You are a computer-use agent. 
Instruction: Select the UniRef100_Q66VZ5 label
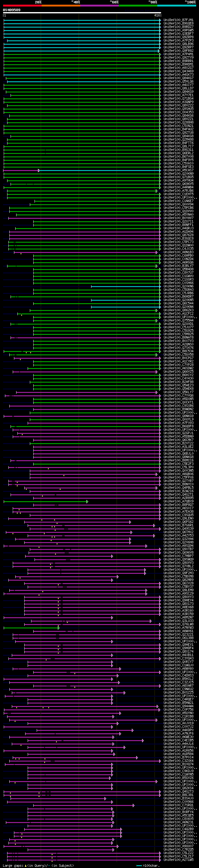[179, 372]
